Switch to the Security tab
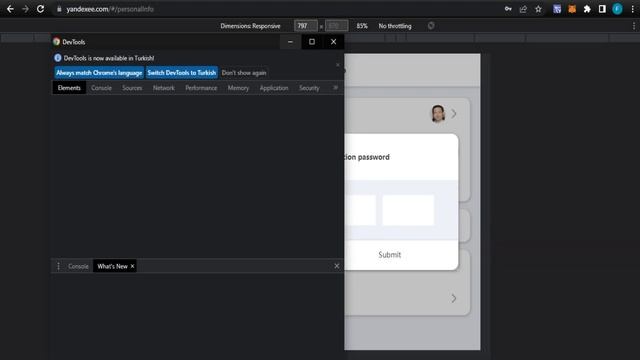This screenshot has width=640, height=360. click(309, 88)
